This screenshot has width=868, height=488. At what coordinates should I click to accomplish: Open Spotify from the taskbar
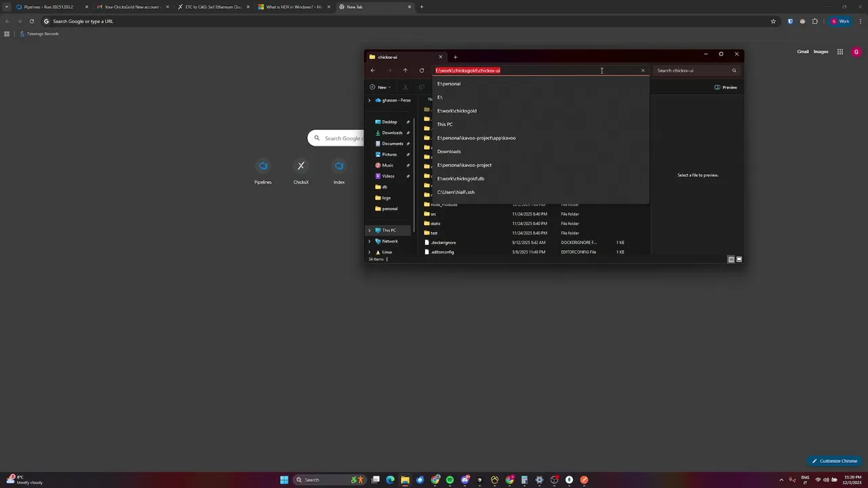[x=450, y=480]
